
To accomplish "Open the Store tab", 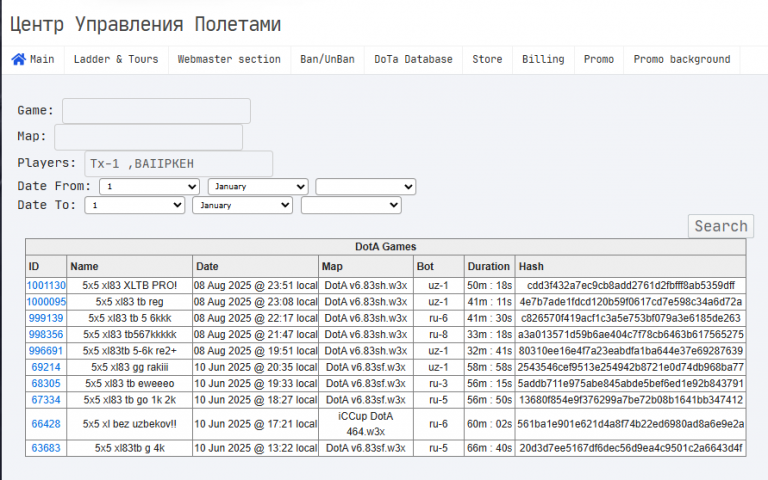I will coord(487,59).
